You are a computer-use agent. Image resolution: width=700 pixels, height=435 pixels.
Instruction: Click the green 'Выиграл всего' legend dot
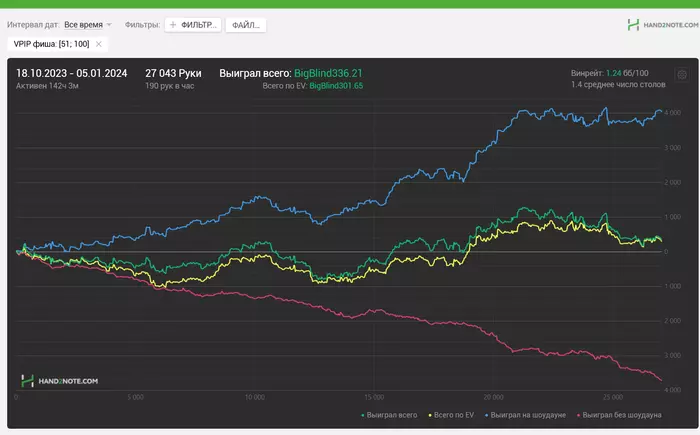pos(362,415)
